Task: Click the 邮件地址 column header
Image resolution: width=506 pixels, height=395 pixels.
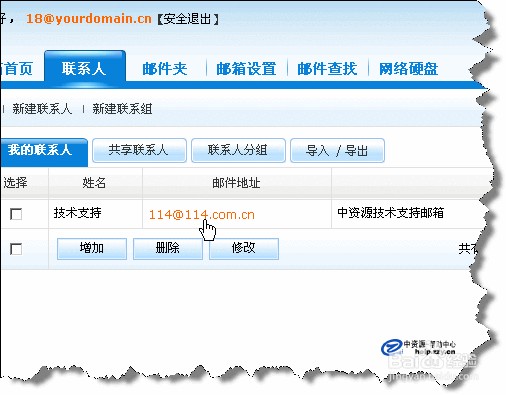Action: click(x=236, y=183)
